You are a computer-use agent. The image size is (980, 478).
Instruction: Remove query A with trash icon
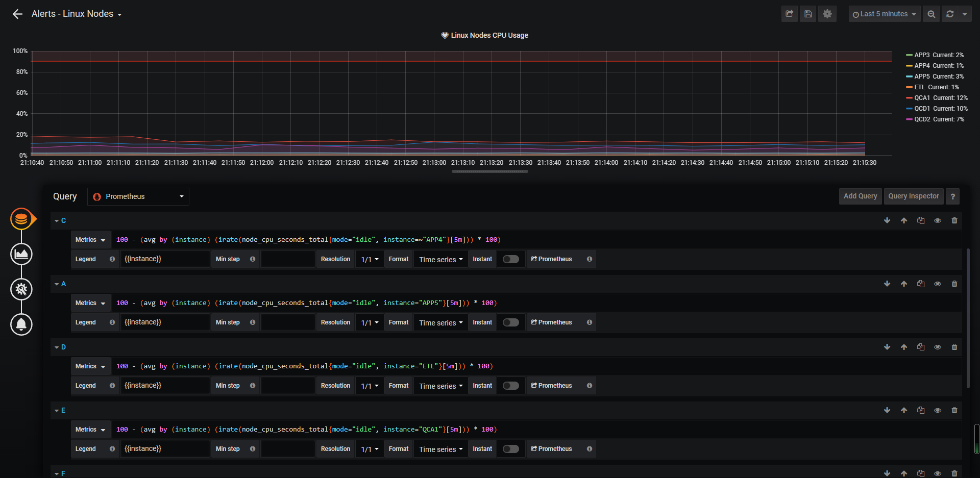point(954,284)
